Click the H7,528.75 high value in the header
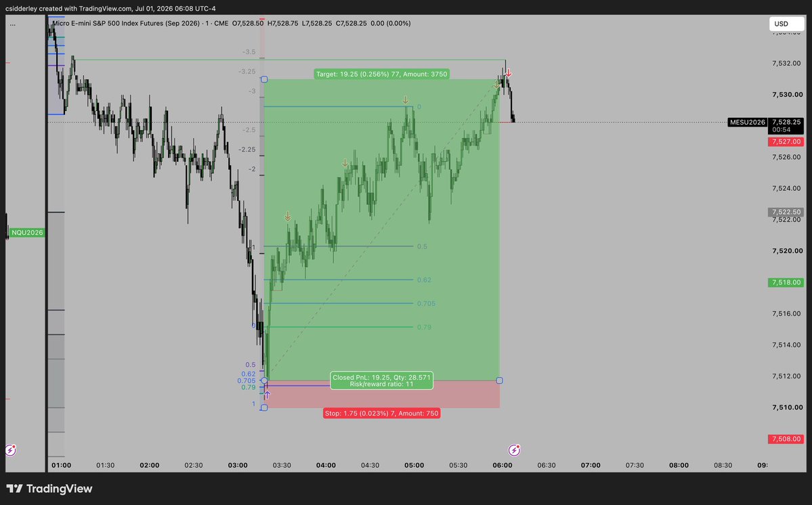The image size is (812, 505). click(x=282, y=23)
